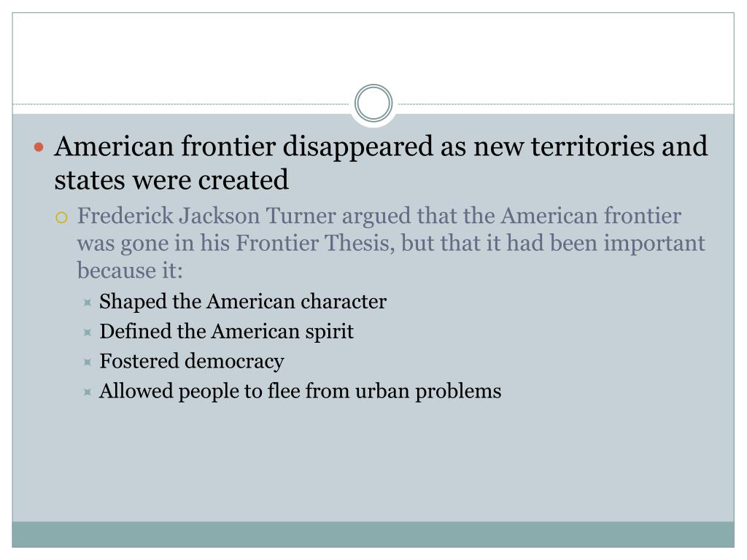Select the line 'Defined the American spirit'
Viewport: 747px width, 560px height.
point(227,332)
